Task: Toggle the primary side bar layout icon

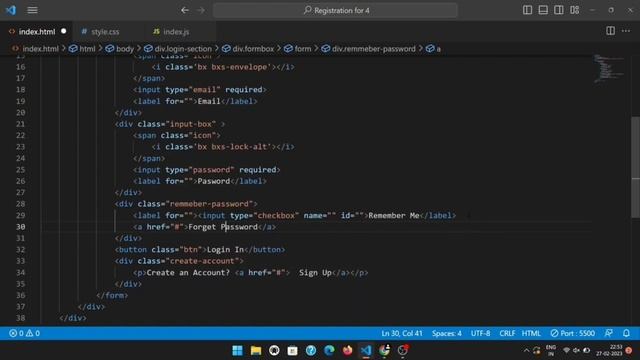Action: pos(527,10)
